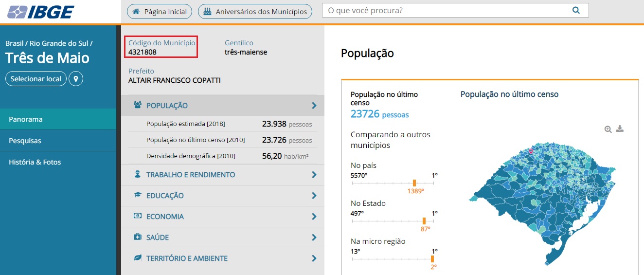Image resolution: width=644 pixels, height=275 pixels.
Task: Click the search magnifier icon
Action: [x=576, y=10]
